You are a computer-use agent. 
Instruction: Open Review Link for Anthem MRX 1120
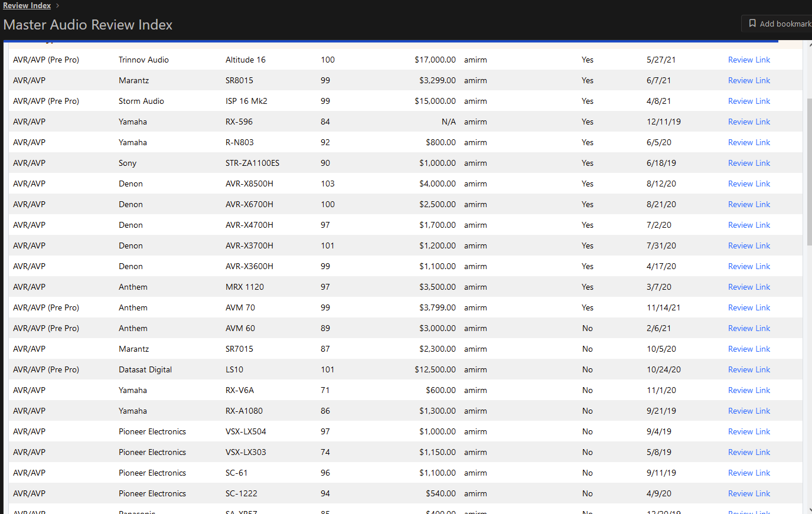[x=749, y=287]
